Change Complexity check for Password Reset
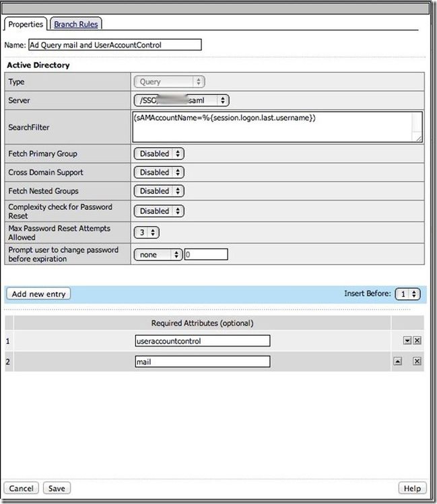The height and width of the screenshot is (504, 437). (159, 211)
